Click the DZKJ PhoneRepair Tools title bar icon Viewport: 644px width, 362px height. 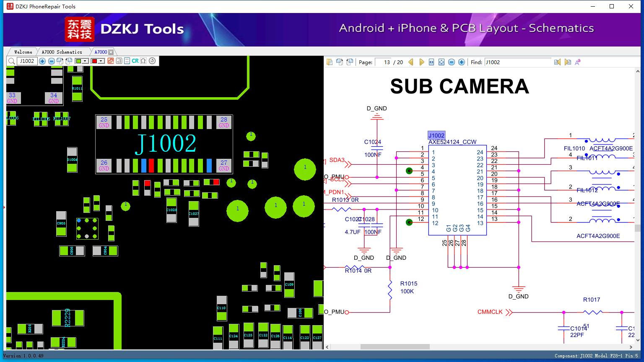click(10, 6)
